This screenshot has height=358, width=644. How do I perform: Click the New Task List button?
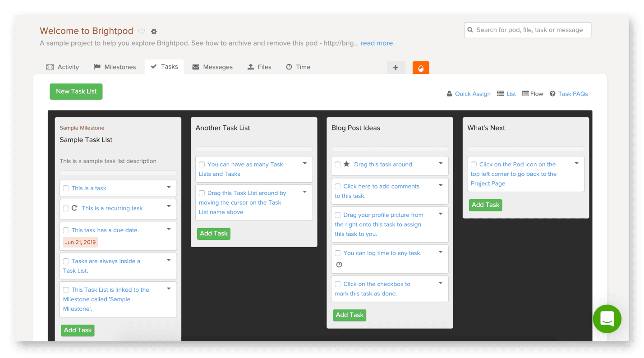[76, 92]
